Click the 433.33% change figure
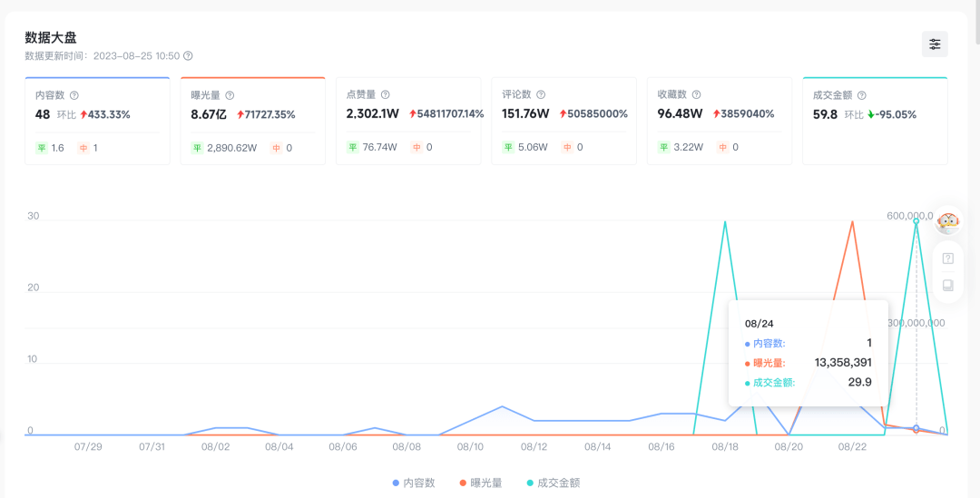This screenshot has width=980, height=498. (x=110, y=115)
